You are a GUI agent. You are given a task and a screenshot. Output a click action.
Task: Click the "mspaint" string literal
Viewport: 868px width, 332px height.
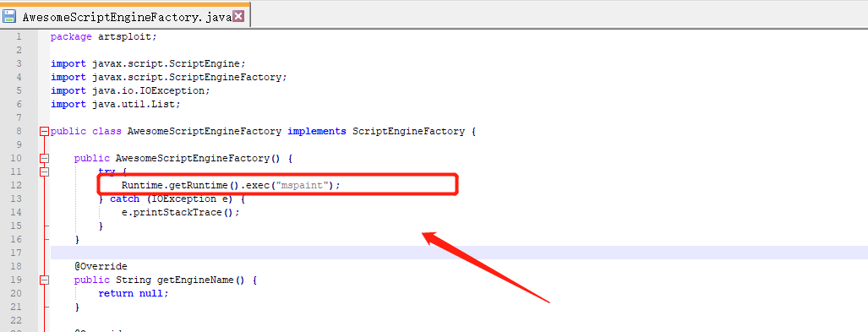[x=302, y=185]
